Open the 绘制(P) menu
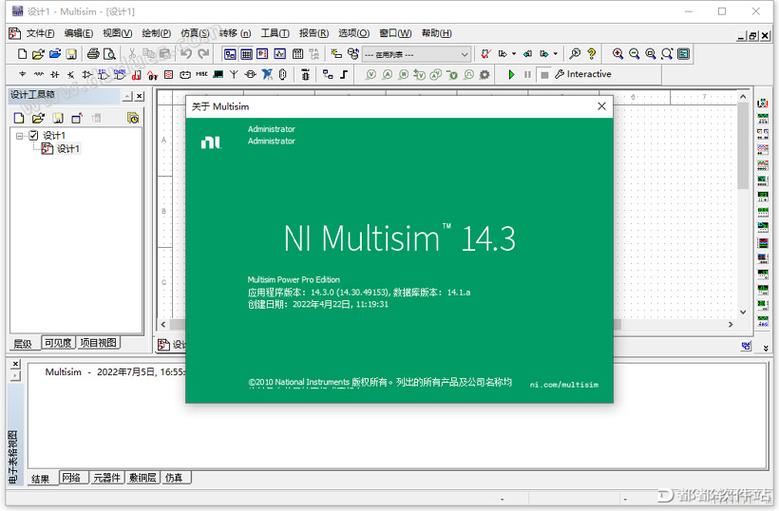This screenshot has width=779, height=511. point(156,33)
